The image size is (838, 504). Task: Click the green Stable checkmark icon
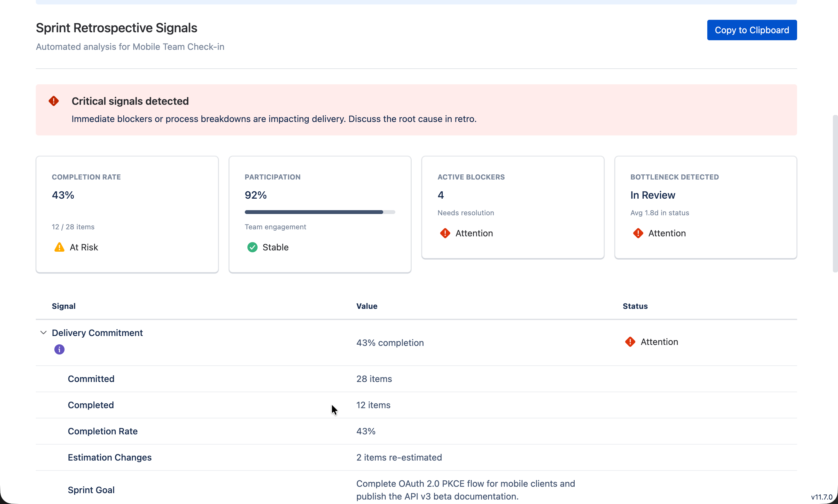tap(252, 247)
